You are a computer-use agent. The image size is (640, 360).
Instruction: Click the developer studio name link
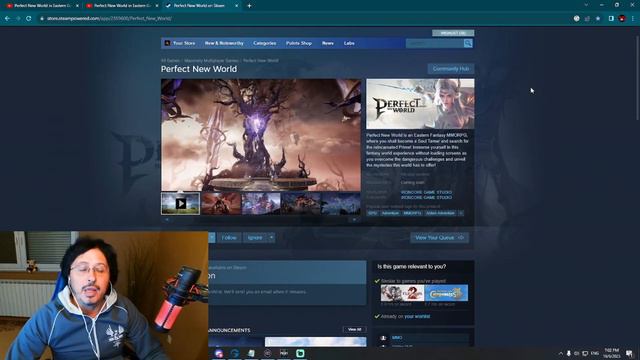coord(426,192)
